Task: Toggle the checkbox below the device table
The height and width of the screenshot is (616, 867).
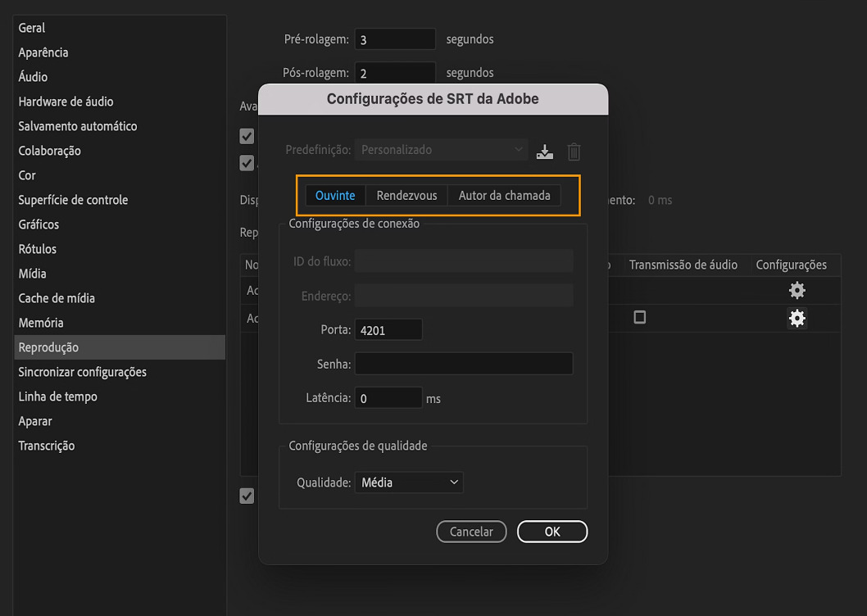Action: pos(247,496)
